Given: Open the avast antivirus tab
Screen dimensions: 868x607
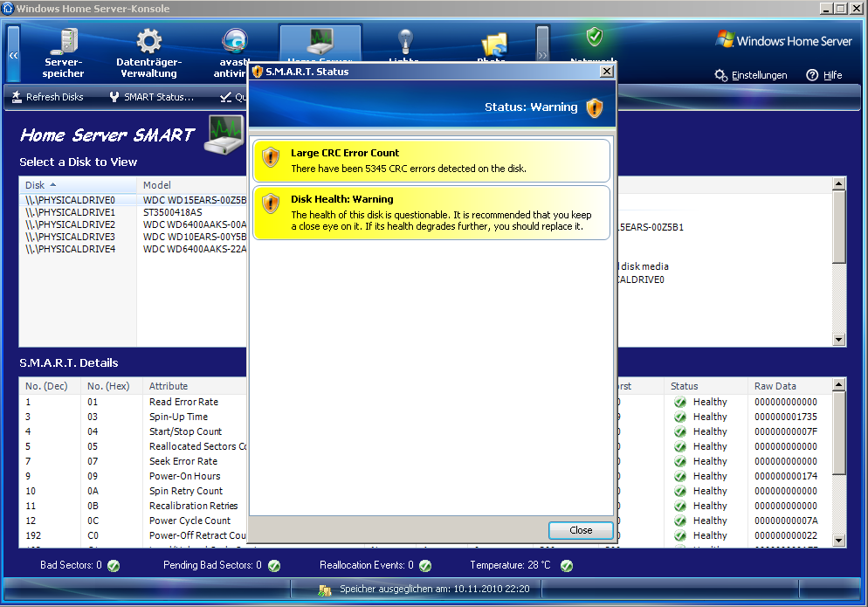Looking at the screenshot, I should (232, 53).
